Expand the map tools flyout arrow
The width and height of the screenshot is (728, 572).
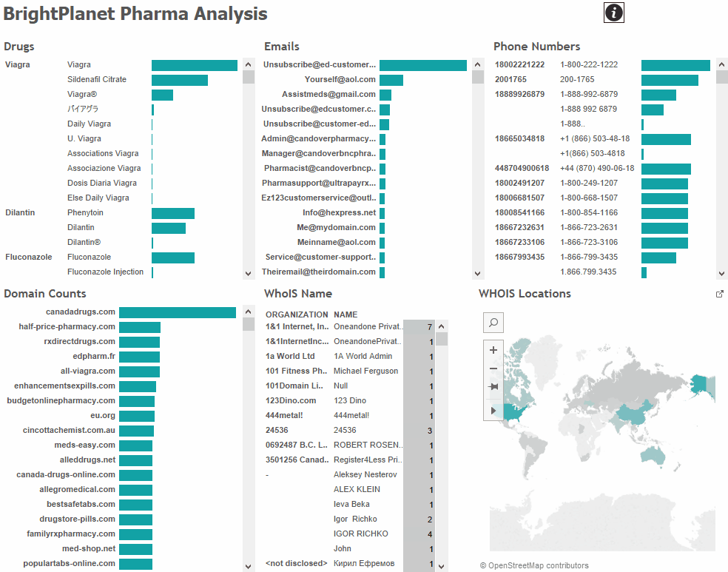coord(493,410)
